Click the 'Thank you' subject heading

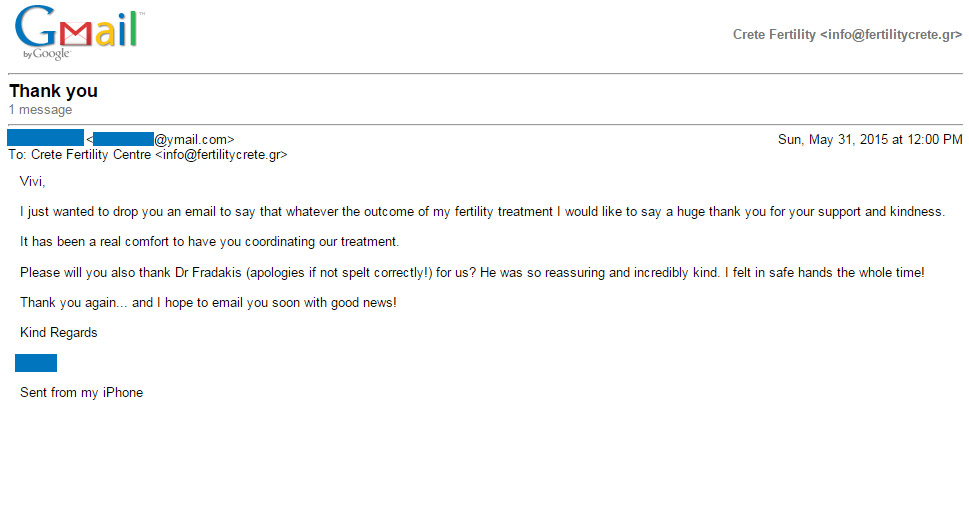tap(53, 91)
